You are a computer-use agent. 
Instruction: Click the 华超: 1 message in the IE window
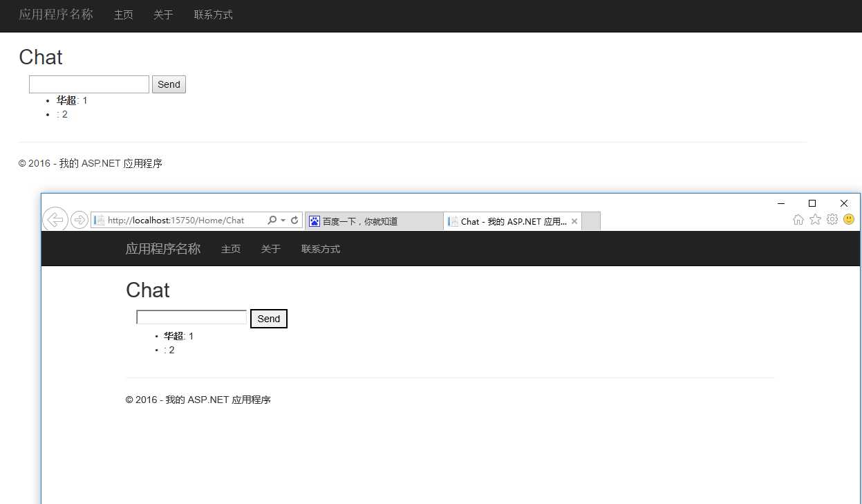coord(179,336)
